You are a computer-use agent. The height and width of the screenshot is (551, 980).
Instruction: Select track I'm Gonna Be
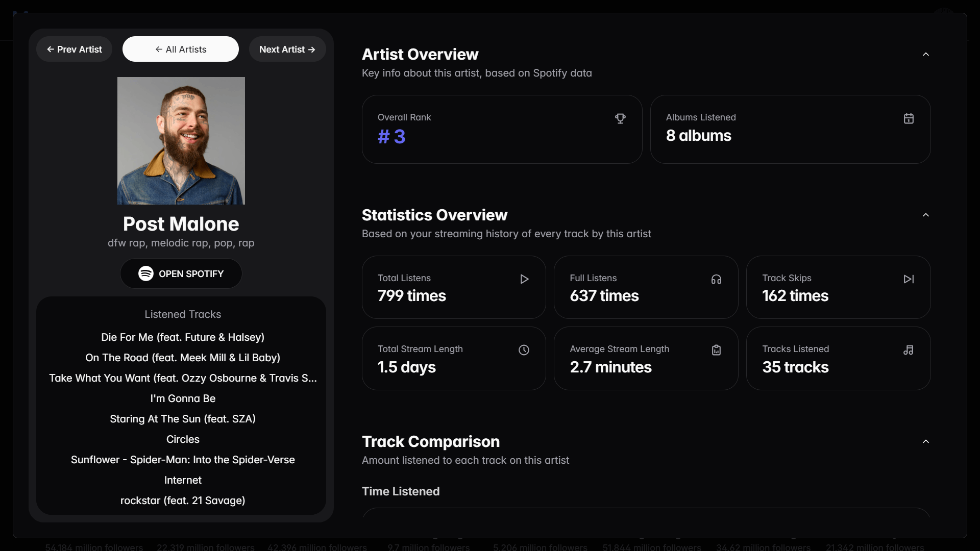pos(183,398)
